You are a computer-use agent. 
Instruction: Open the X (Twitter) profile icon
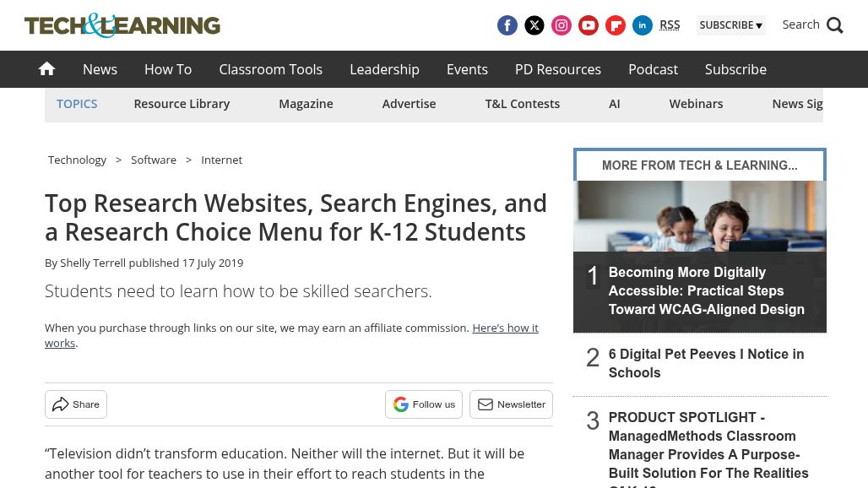(x=534, y=25)
